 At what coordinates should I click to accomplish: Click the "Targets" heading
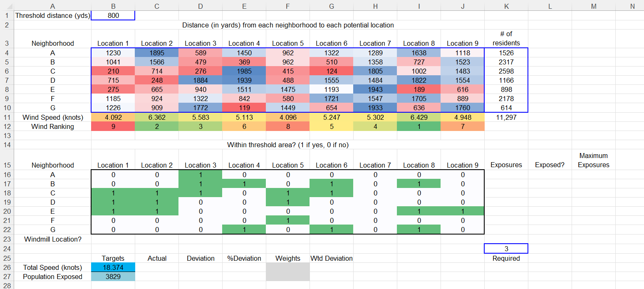coord(113,258)
